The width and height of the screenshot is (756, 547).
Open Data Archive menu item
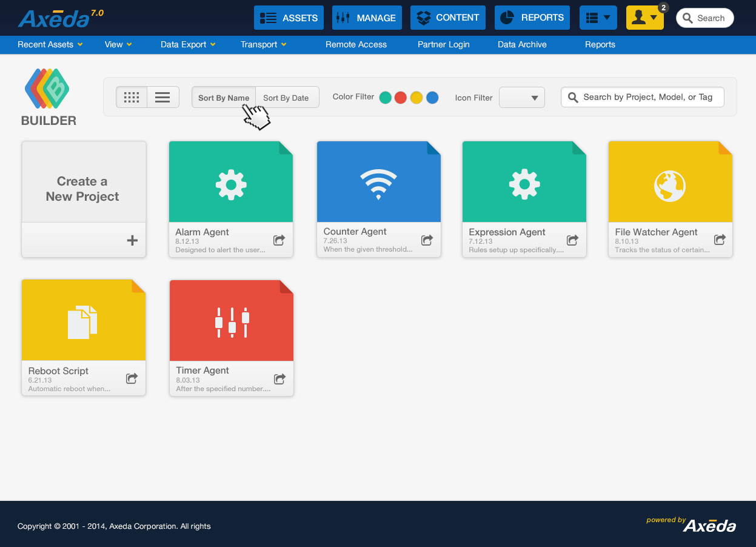tap(522, 44)
